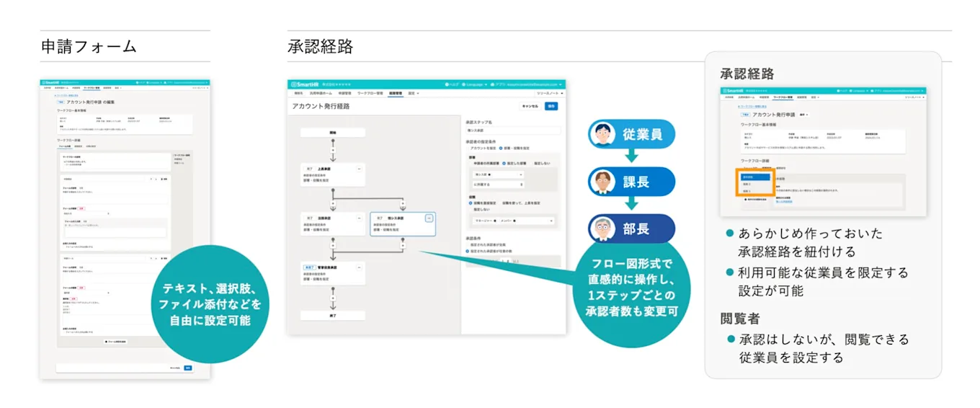Switch to the 経路管理 tab
The height and width of the screenshot is (408, 980).
coord(395,93)
